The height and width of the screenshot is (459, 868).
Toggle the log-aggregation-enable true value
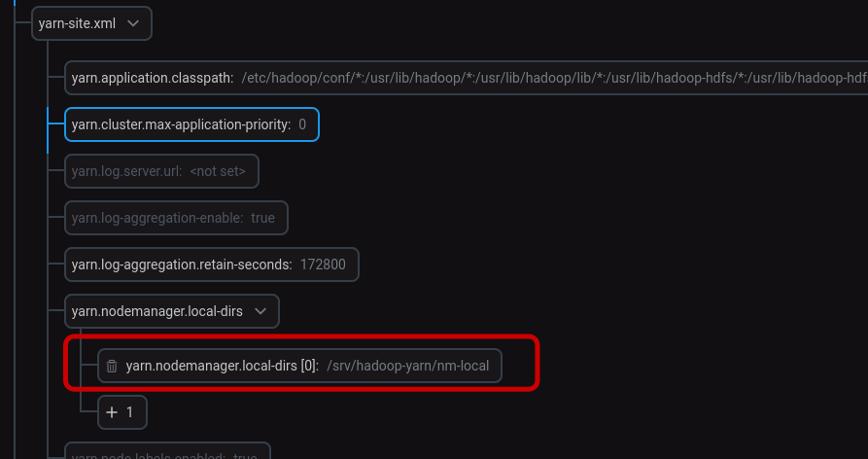[x=263, y=218]
